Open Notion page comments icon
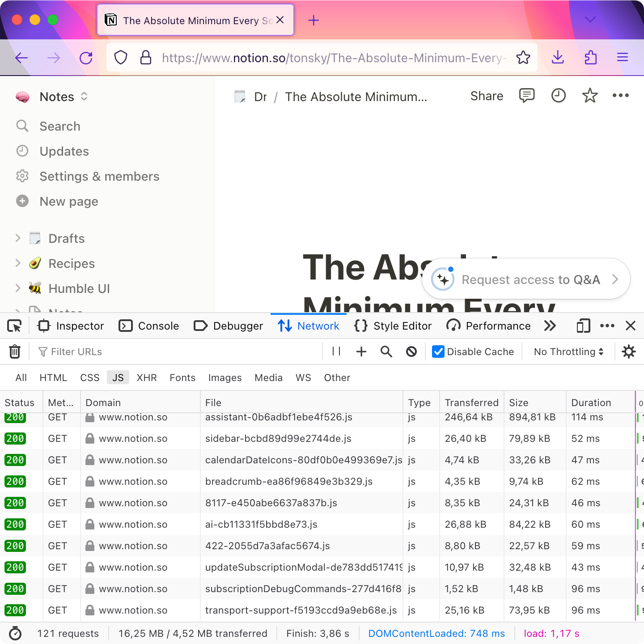Image resolution: width=644 pixels, height=644 pixels. coord(527,96)
